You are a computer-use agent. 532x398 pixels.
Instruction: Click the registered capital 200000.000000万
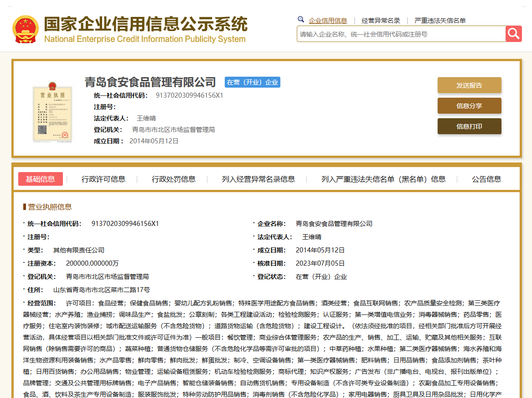coord(92,263)
